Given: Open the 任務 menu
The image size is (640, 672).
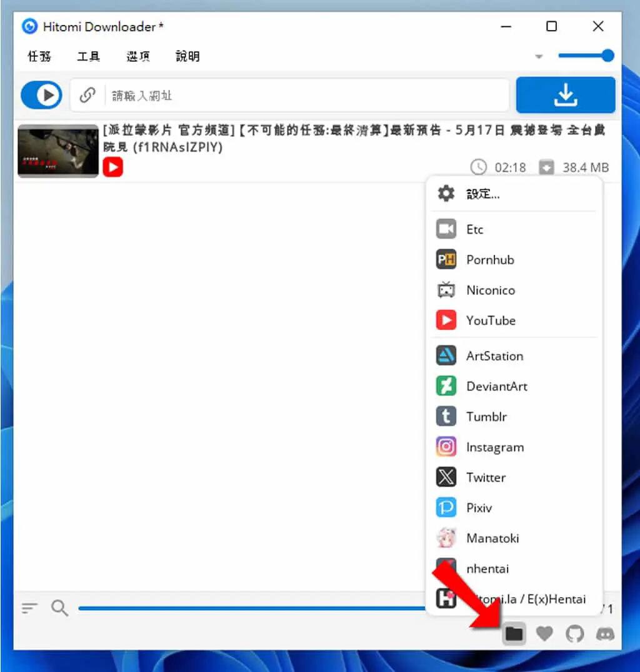Looking at the screenshot, I should (39, 56).
